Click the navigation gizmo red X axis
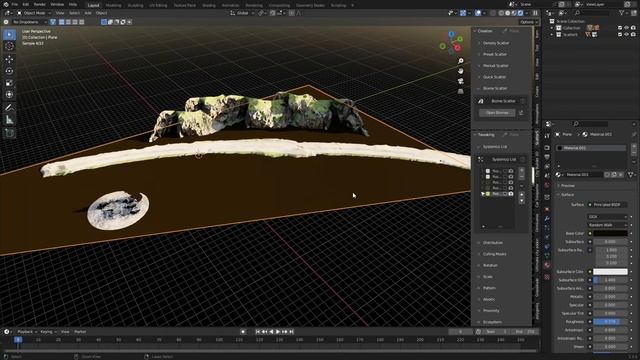The height and width of the screenshot is (360, 640). (458, 48)
